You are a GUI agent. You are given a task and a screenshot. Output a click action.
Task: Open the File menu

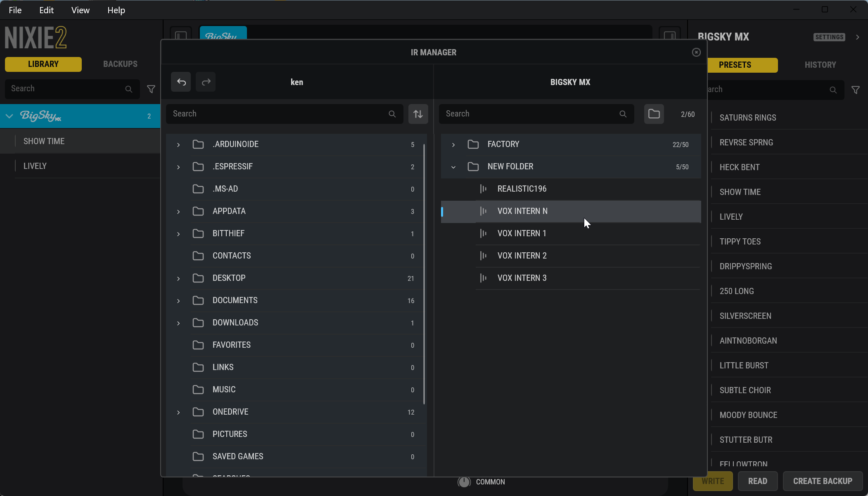click(15, 10)
